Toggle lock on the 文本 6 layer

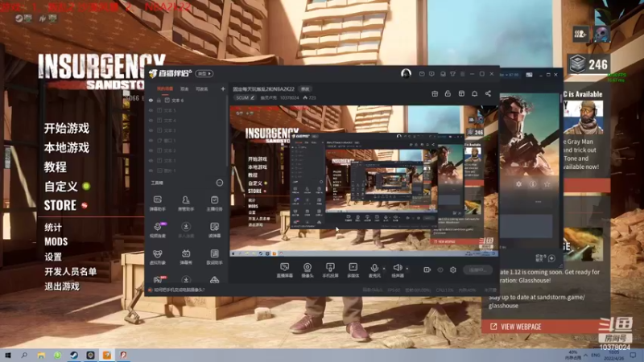pyautogui.click(x=159, y=100)
